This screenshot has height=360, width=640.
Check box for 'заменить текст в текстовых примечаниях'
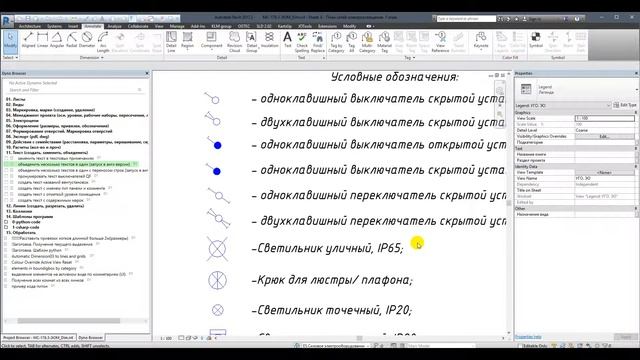(7, 158)
